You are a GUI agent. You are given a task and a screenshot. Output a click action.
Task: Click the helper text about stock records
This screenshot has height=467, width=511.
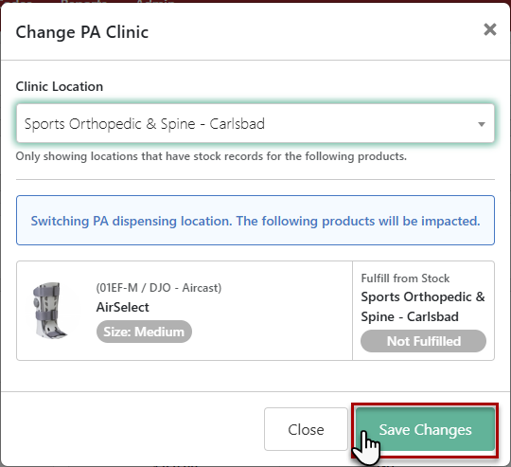point(211,156)
